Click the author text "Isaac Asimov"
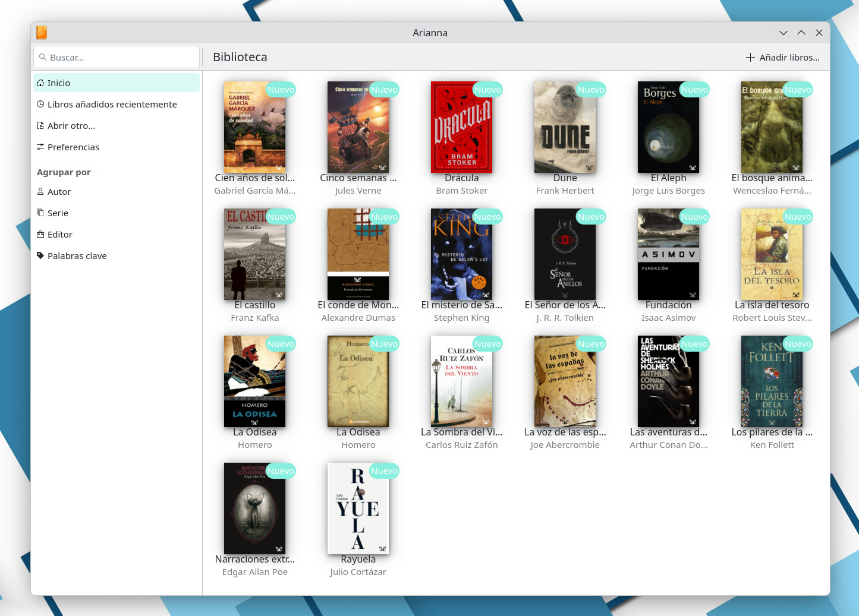859x616 pixels. [668, 318]
